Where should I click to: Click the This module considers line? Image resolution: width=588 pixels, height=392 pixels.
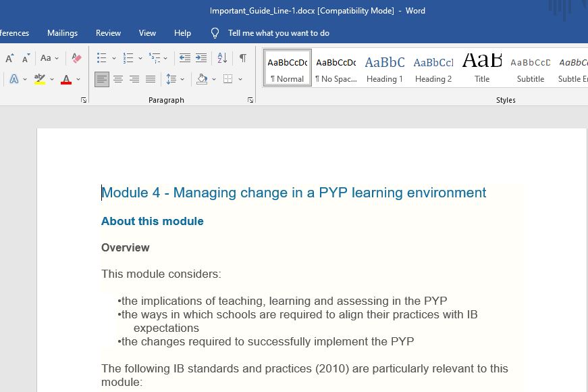click(x=161, y=274)
